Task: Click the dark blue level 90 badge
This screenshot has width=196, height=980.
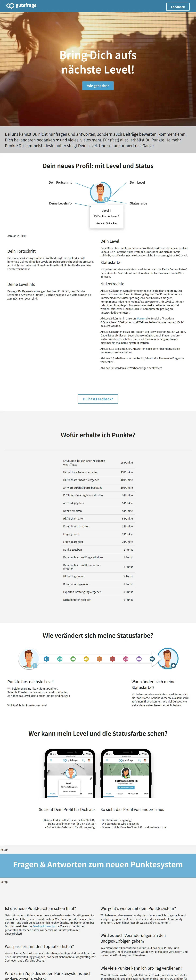Action: click(x=152, y=659)
